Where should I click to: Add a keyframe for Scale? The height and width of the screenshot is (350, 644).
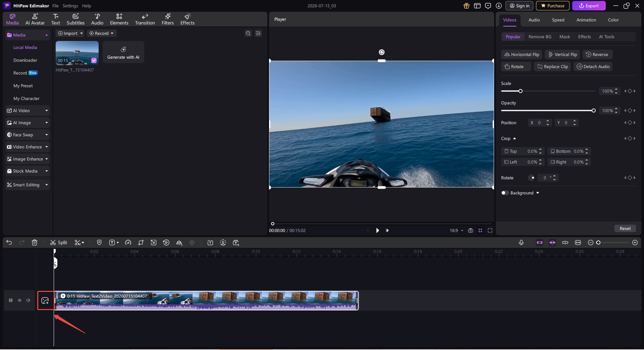[x=630, y=91]
